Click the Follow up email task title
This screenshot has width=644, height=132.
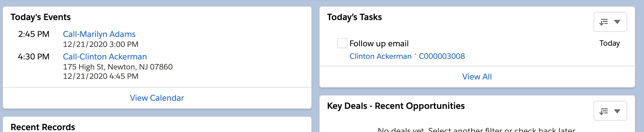(x=379, y=43)
